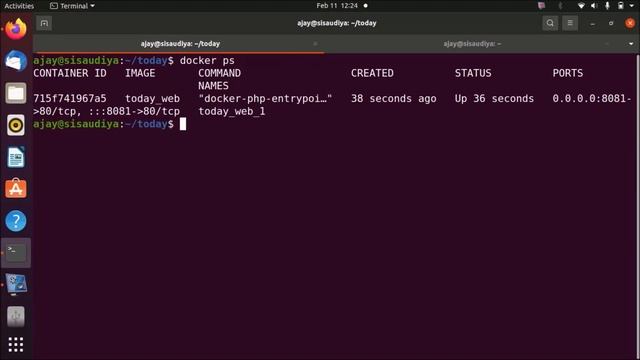Click the terminal cursor at the prompt

pyautogui.click(x=183, y=124)
